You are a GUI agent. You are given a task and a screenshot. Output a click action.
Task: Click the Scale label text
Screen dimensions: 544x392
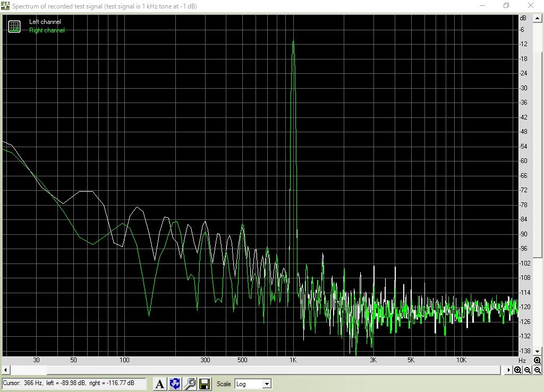pyautogui.click(x=224, y=384)
